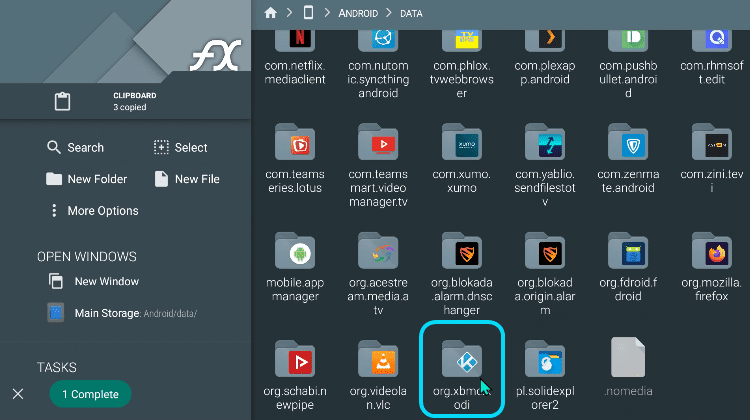
Task: Select the .nomedia file
Action: pos(628,367)
